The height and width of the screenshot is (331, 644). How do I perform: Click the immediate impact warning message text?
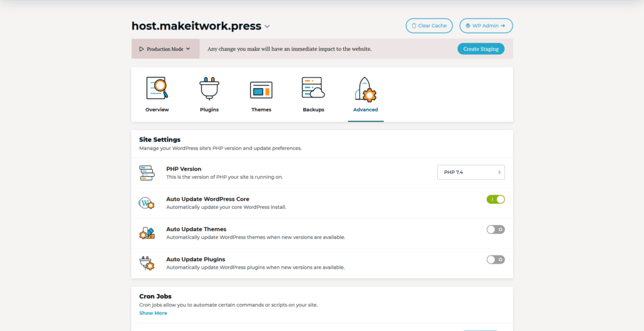(289, 49)
